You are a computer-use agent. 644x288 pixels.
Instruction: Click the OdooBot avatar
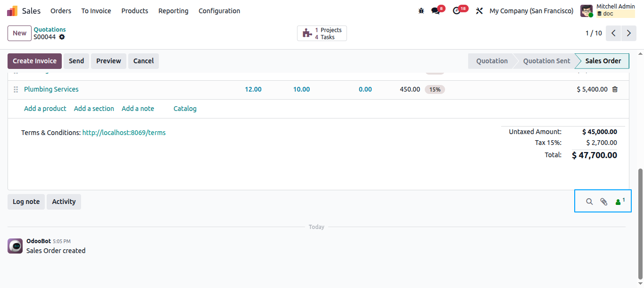click(x=15, y=246)
